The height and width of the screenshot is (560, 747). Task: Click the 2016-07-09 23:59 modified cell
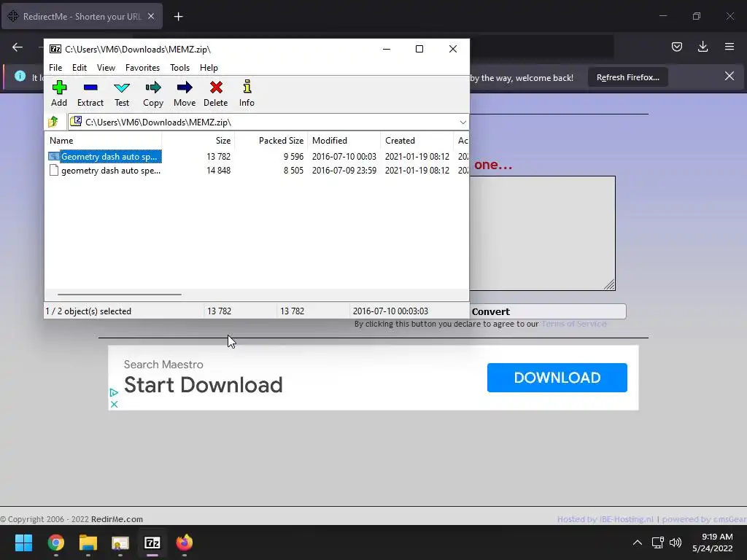344,171
